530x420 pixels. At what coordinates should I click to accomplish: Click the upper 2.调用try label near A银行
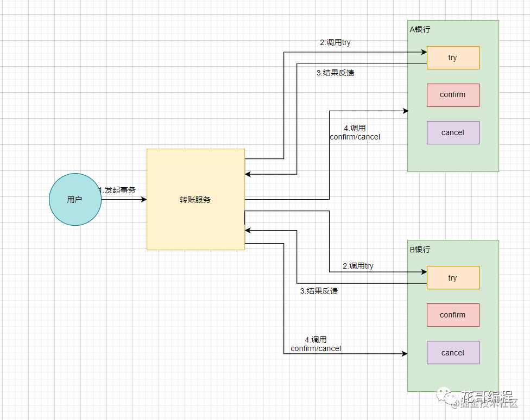(335, 42)
